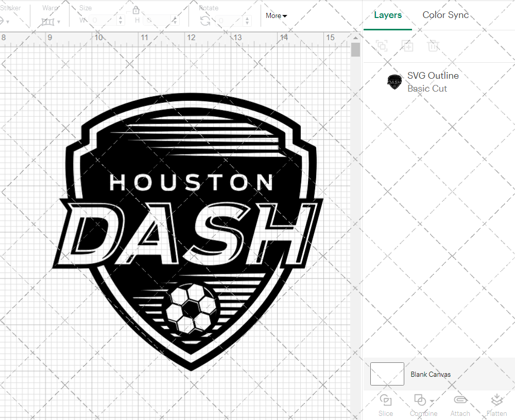
Task: Click the Blank Canvas color swatch
Action: [387, 374]
